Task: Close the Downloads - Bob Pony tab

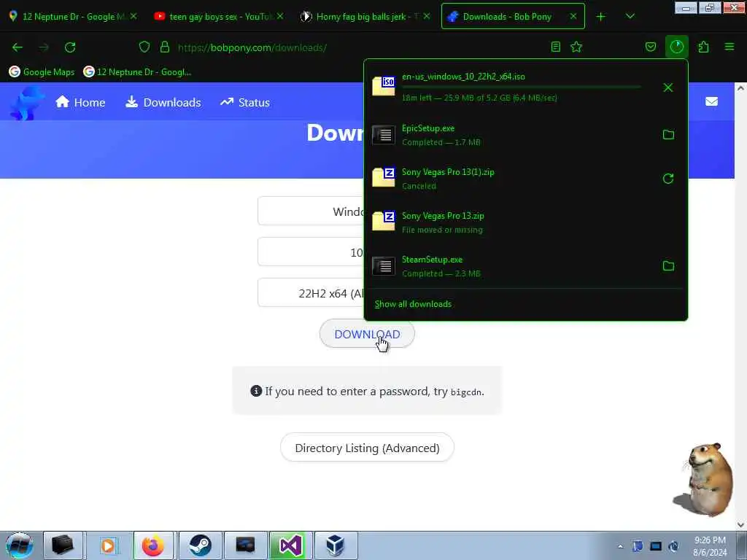Action: [x=573, y=16]
